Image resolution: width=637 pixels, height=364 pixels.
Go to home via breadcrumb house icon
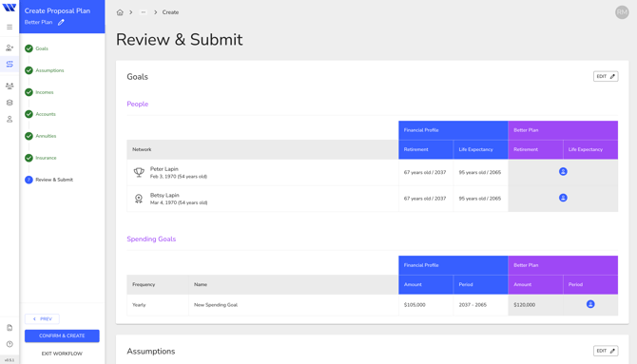[x=120, y=12]
